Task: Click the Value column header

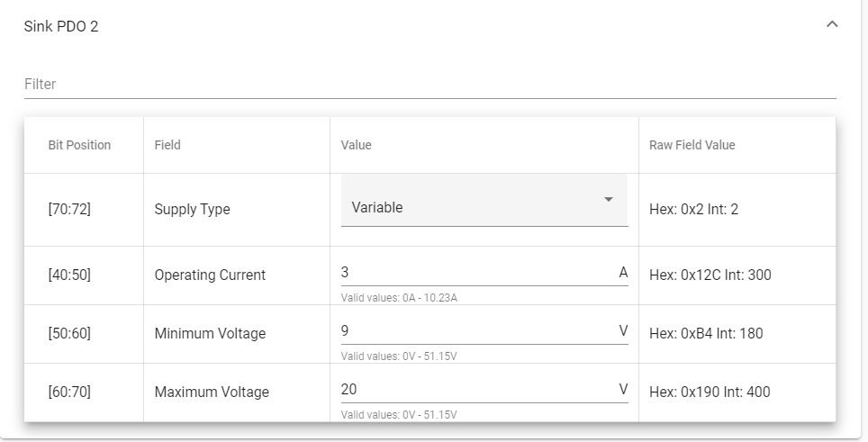Action: point(356,145)
